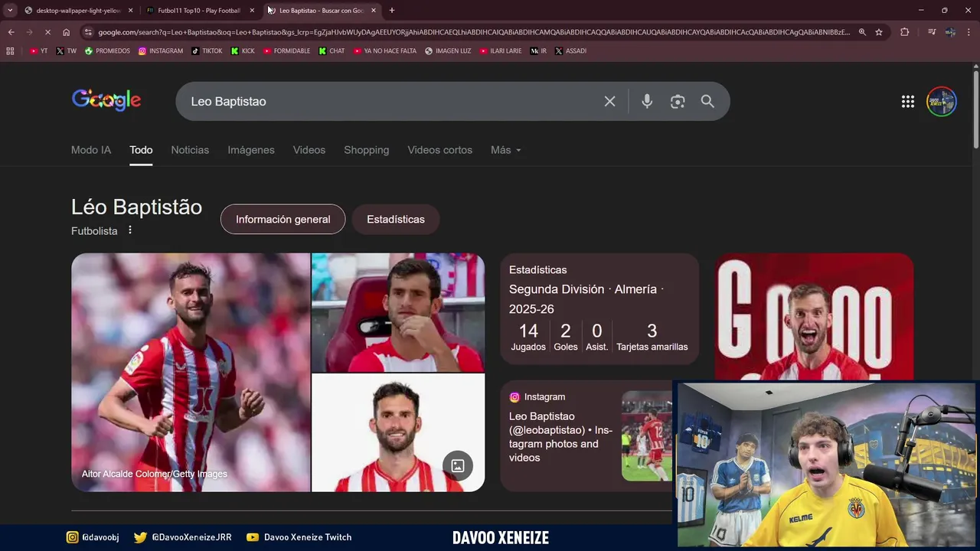Screen dimensions: 980x551
Task: Select the Estadísticas chip
Action: (x=396, y=219)
